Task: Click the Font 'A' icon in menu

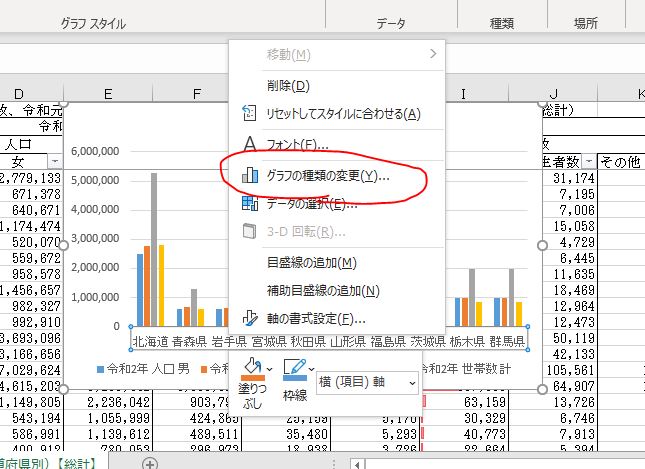Action: click(x=251, y=145)
